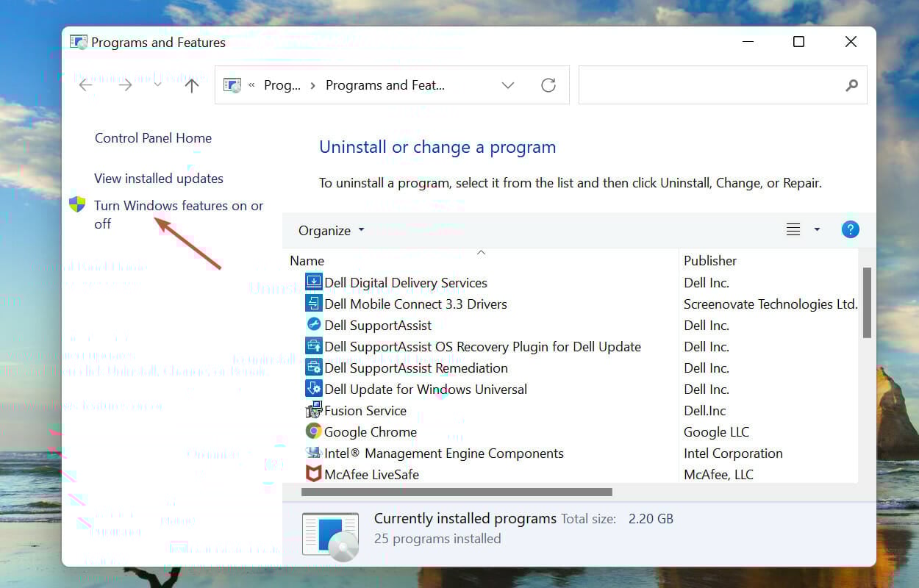The image size is (919, 588).
Task: Click the Forward navigation arrow
Action: click(125, 85)
